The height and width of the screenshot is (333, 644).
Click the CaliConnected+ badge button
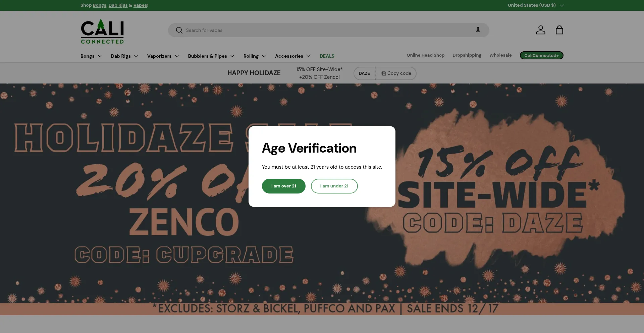click(541, 55)
